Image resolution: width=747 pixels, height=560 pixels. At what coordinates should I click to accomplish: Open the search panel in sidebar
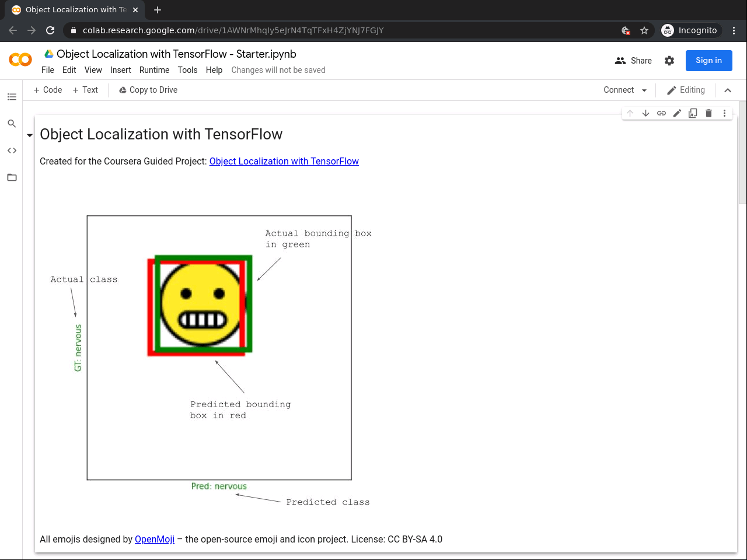12,123
